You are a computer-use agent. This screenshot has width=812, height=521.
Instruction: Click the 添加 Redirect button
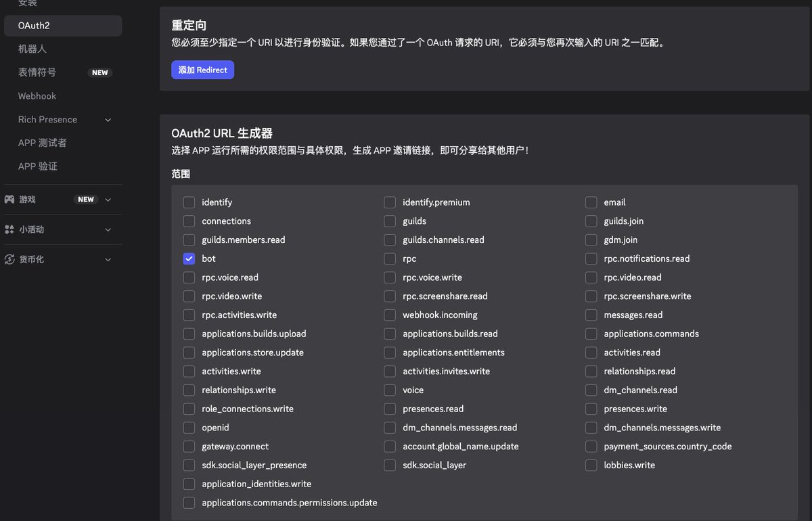point(202,70)
